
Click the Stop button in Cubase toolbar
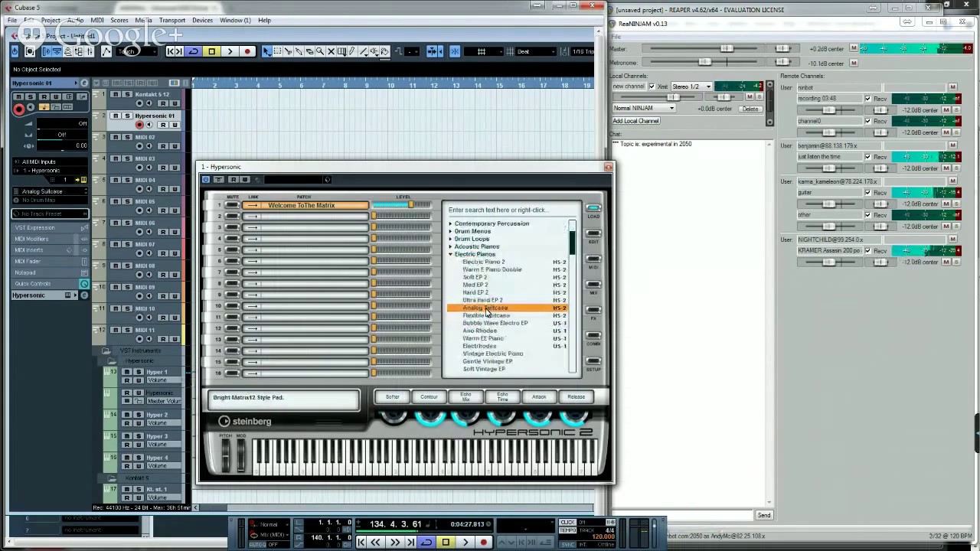coord(211,51)
